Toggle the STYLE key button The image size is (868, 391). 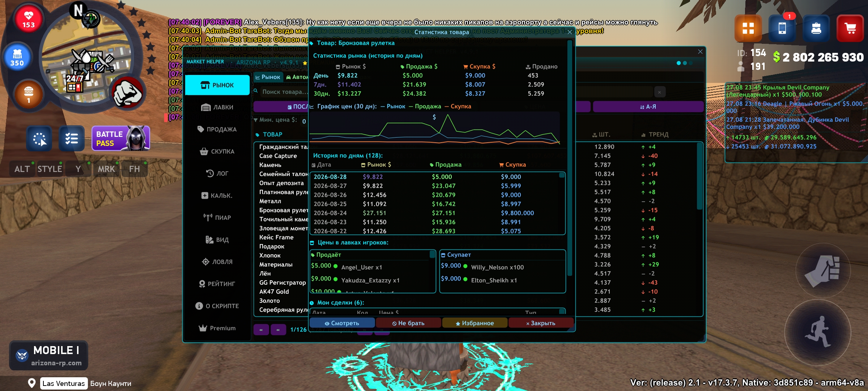tap(50, 169)
